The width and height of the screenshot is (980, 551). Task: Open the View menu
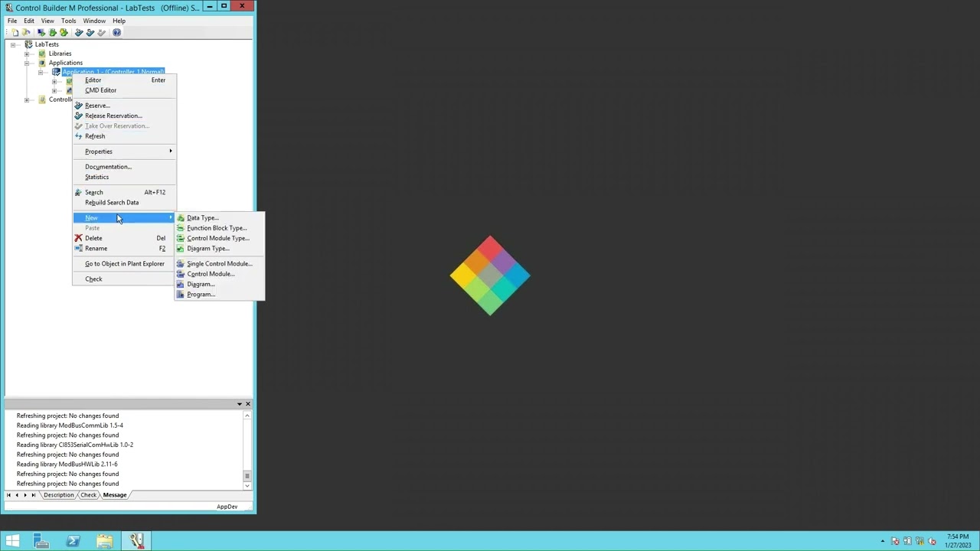click(47, 21)
